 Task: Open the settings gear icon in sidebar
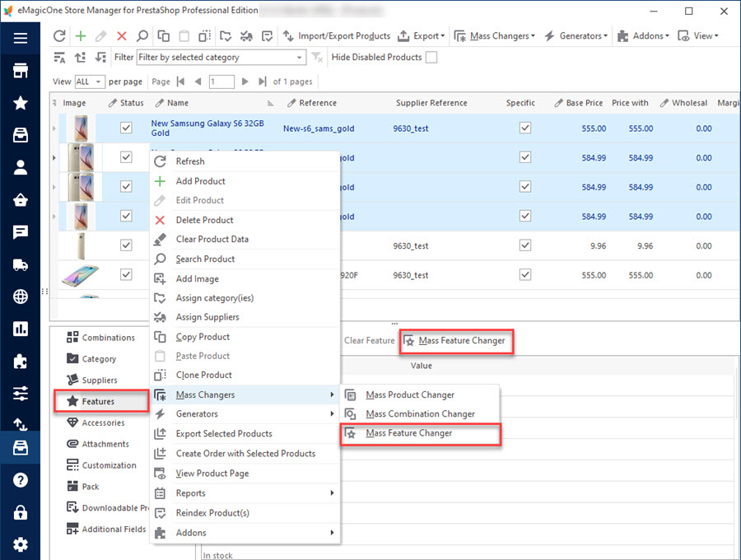coord(21,545)
